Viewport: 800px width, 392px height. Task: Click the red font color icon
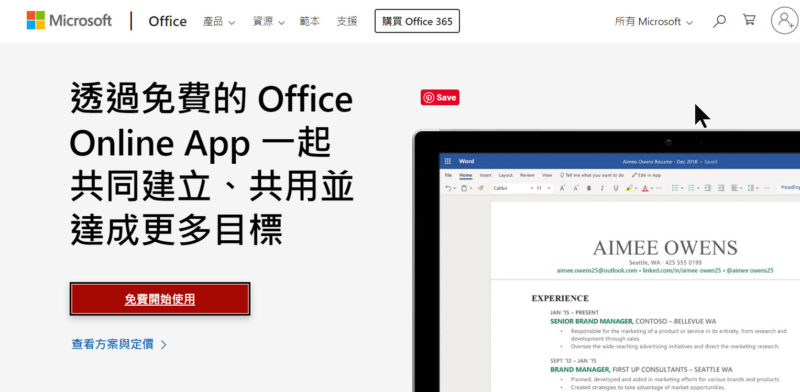tap(645, 188)
